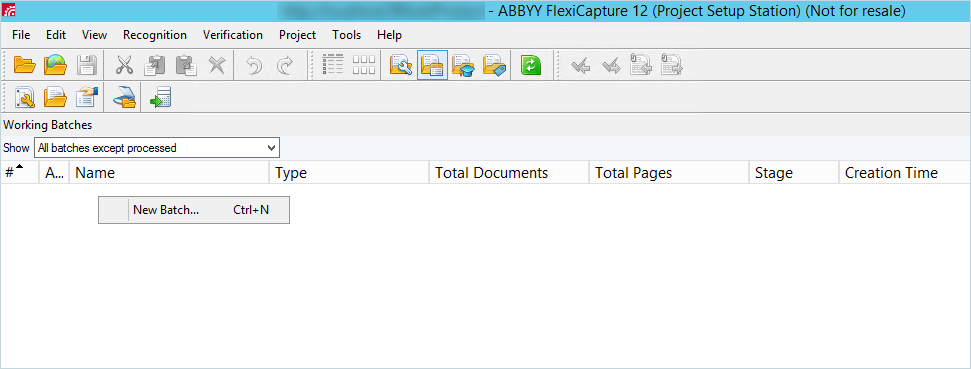This screenshot has width=971, height=369.
Task: Click the highlighted working batches folder icon
Action: (x=433, y=65)
